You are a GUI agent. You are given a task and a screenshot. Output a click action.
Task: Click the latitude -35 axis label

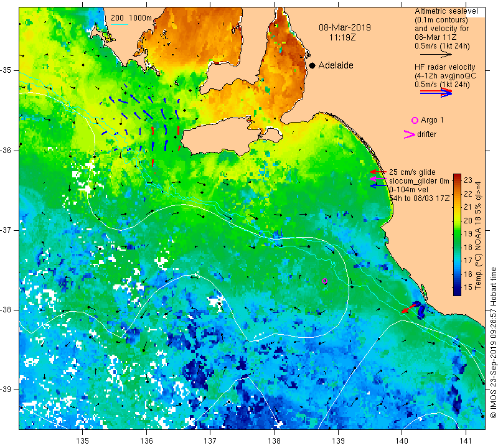(x=6, y=70)
